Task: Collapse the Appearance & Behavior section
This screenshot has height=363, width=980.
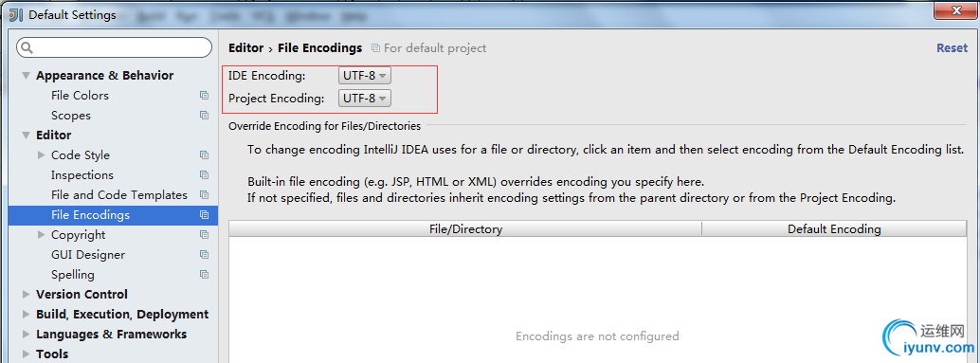Action: (27, 76)
